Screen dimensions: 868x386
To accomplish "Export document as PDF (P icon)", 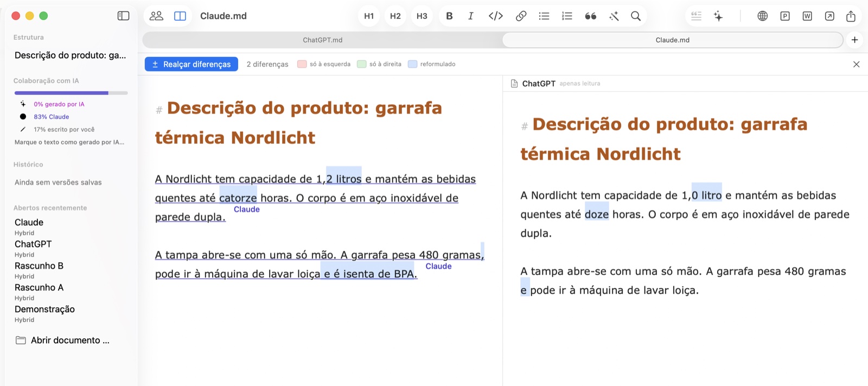I will click(785, 16).
